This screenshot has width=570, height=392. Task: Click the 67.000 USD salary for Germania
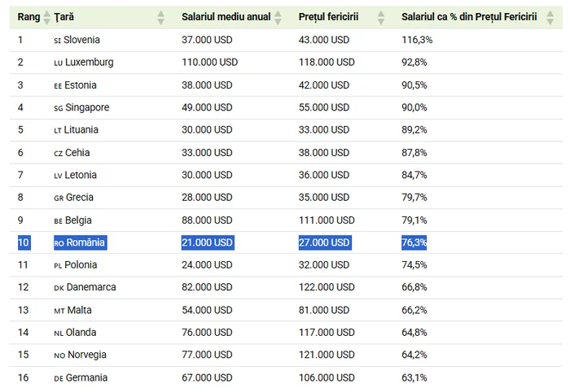[207, 377]
